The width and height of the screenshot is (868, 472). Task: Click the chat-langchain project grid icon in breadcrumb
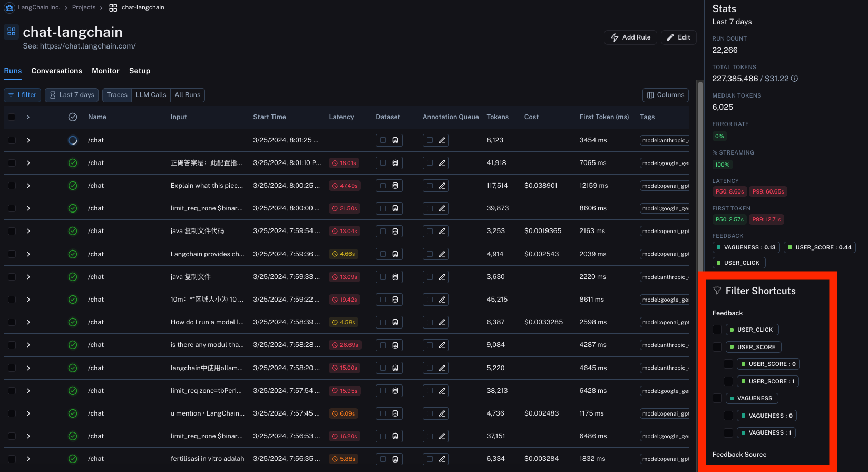(113, 7)
